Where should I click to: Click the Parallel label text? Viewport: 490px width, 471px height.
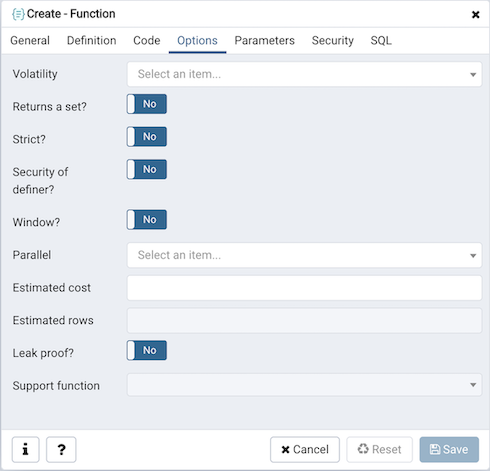[32, 255]
